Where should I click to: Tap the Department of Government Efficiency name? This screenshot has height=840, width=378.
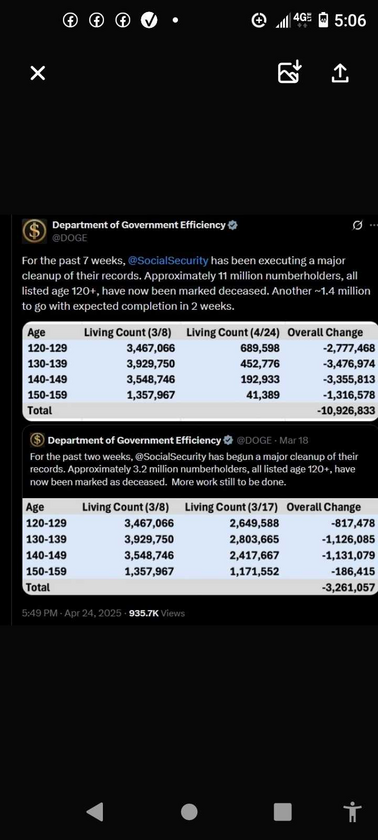pos(139,225)
